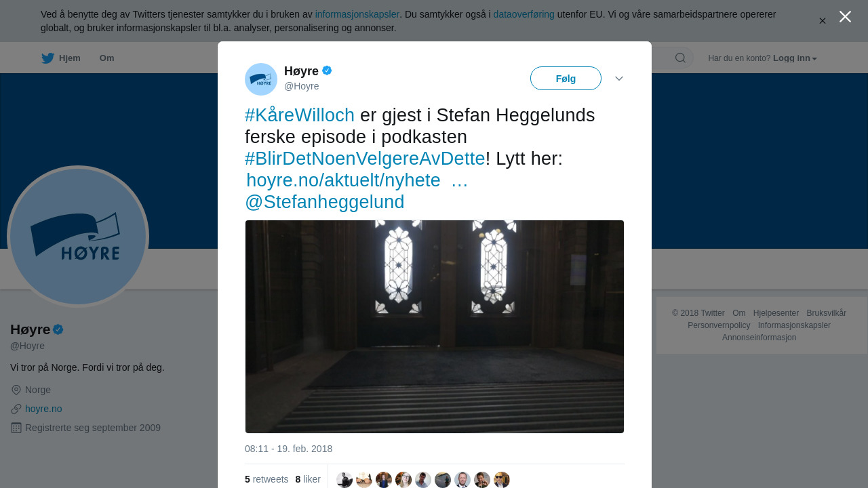Click the search magnifier icon

[x=680, y=58]
